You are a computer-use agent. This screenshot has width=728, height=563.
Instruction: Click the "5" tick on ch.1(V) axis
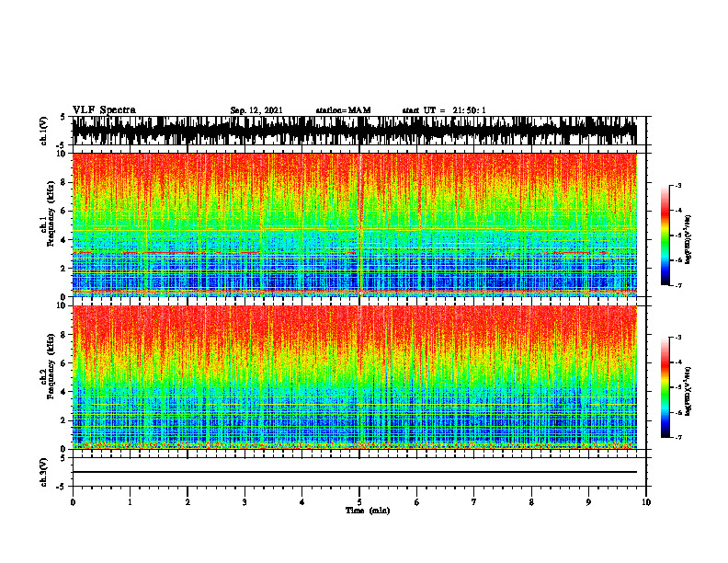tap(63, 118)
